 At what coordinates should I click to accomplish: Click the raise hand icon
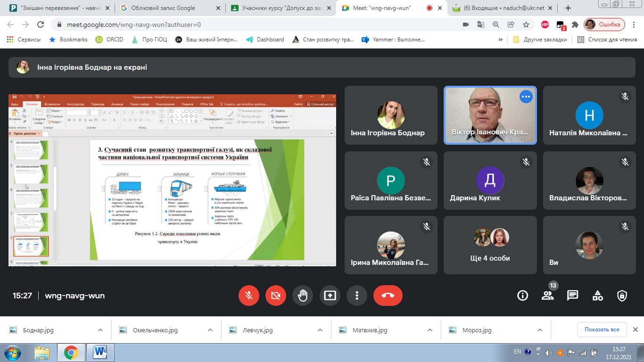point(303,296)
